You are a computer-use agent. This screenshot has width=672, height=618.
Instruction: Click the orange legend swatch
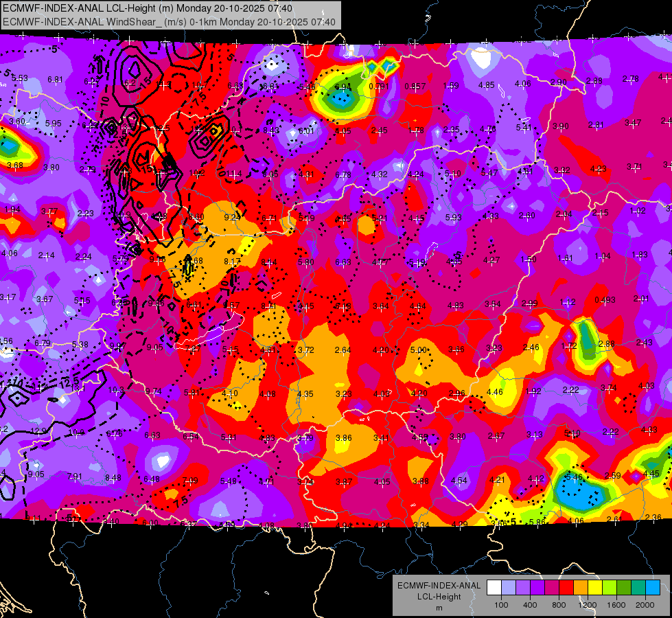[581, 587]
